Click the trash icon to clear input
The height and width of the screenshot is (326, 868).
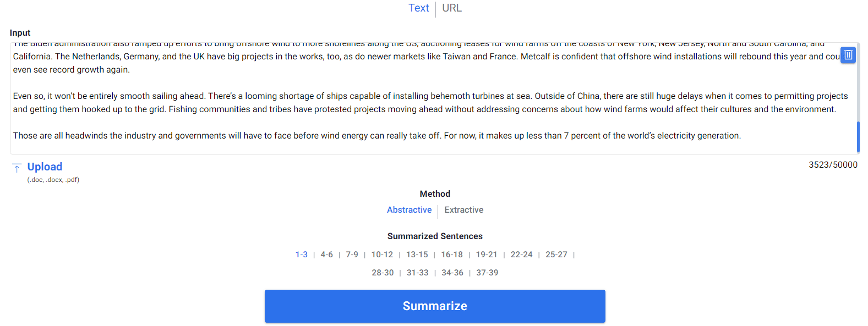point(848,55)
